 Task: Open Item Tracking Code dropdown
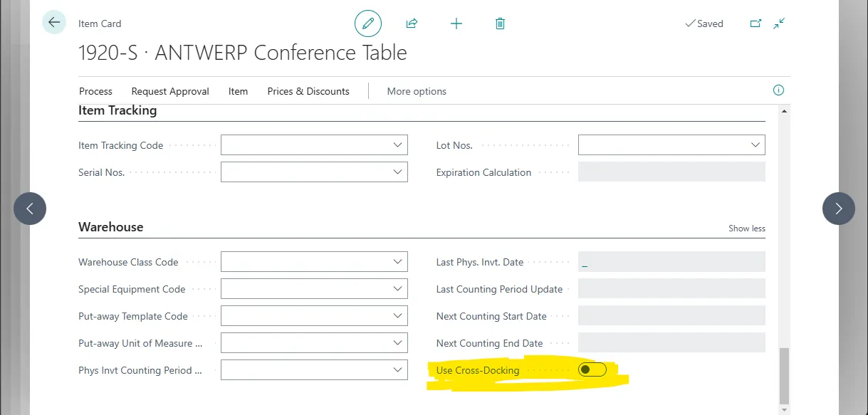398,145
